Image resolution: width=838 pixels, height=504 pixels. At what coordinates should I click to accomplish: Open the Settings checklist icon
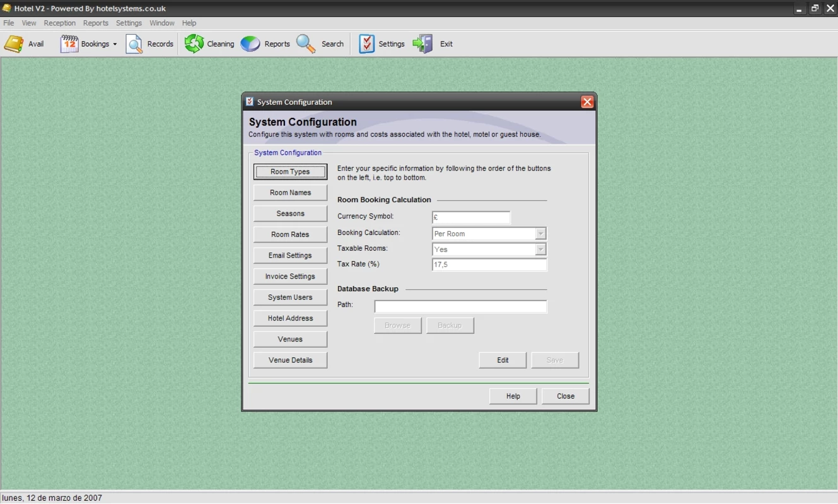[x=366, y=44]
